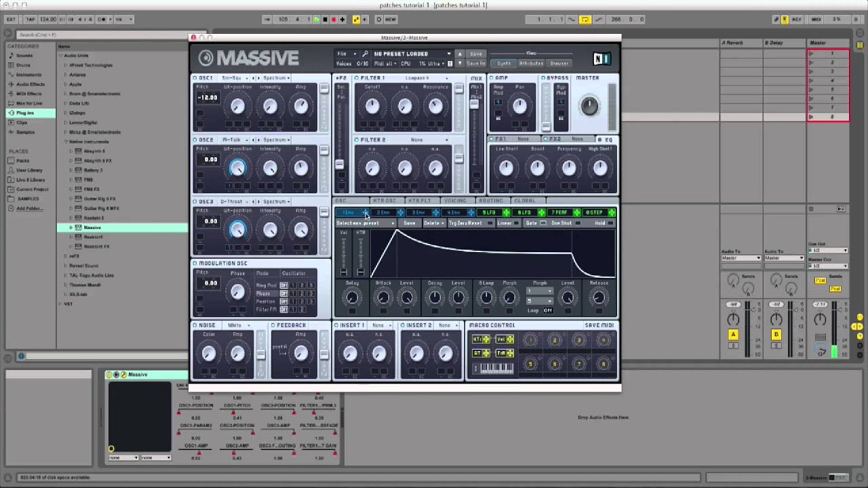
Task: Toggle Modulation OSC power button
Action: click(195, 263)
